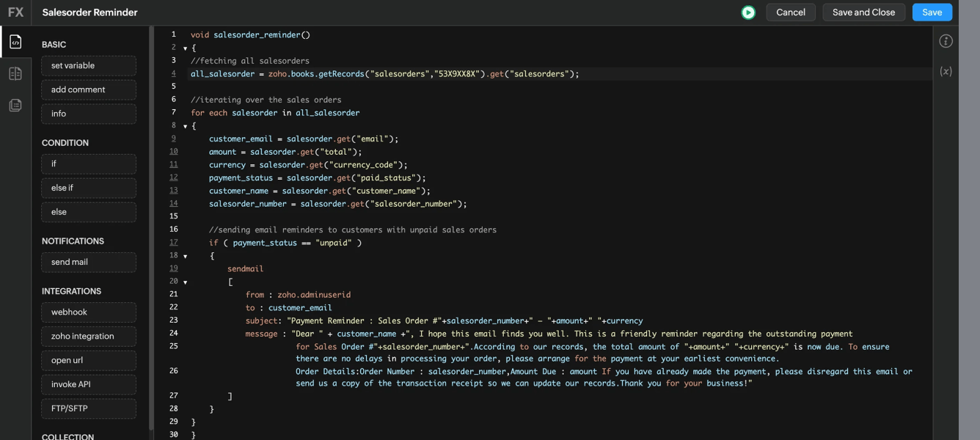Click the INTEGRATIONS section heading
This screenshot has height=440, width=980.
pos(71,291)
